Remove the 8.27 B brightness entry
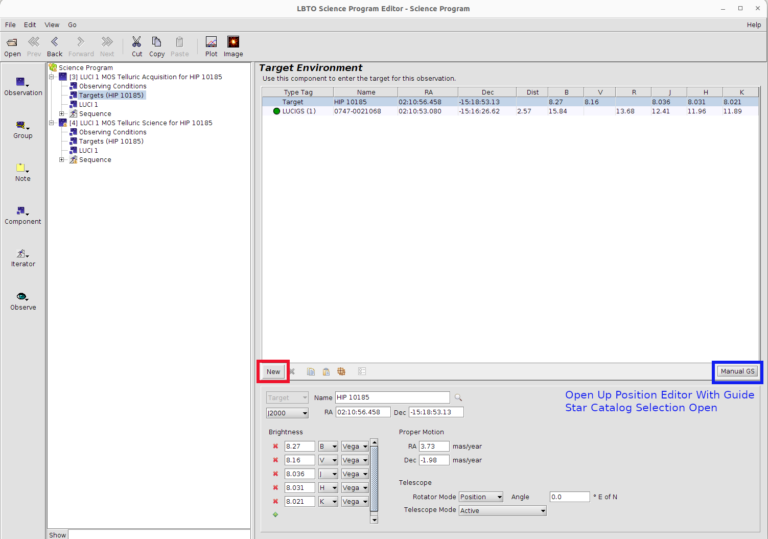 [275, 446]
